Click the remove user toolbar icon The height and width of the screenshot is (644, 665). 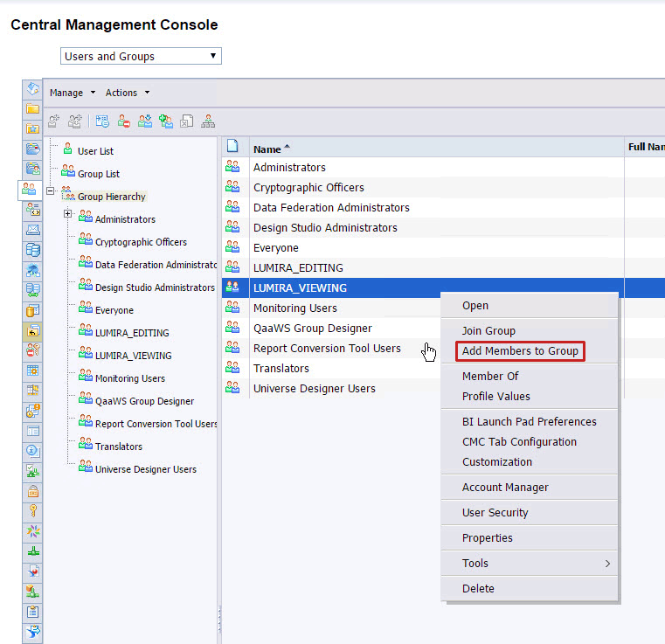[x=124, y=121]
